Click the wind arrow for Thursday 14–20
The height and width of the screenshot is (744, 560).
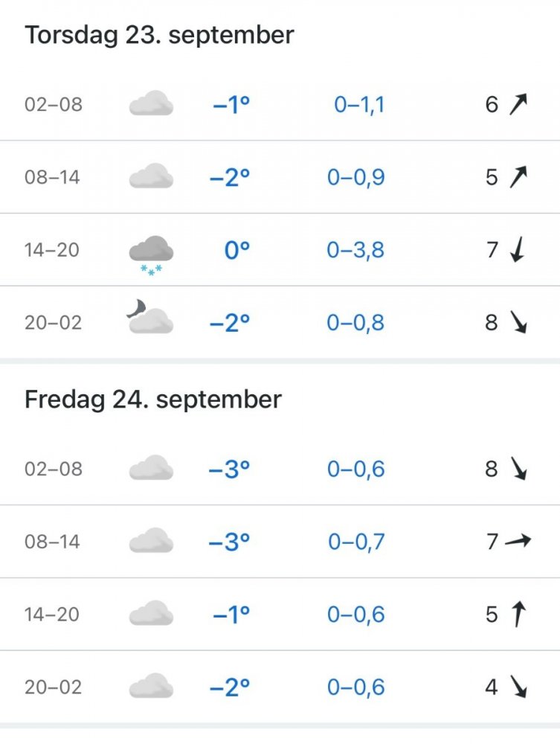517,250
